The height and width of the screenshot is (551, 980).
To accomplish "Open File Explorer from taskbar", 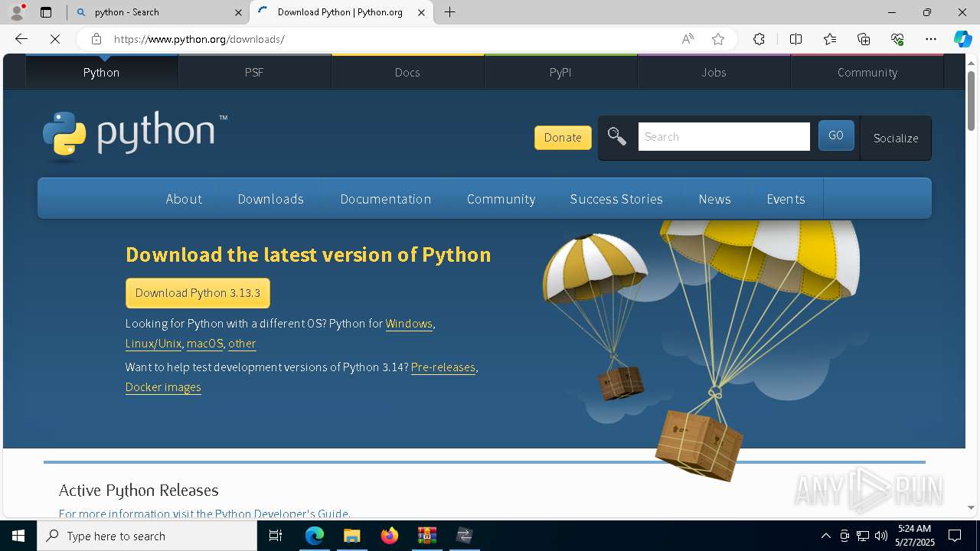I will click(351, 536).
